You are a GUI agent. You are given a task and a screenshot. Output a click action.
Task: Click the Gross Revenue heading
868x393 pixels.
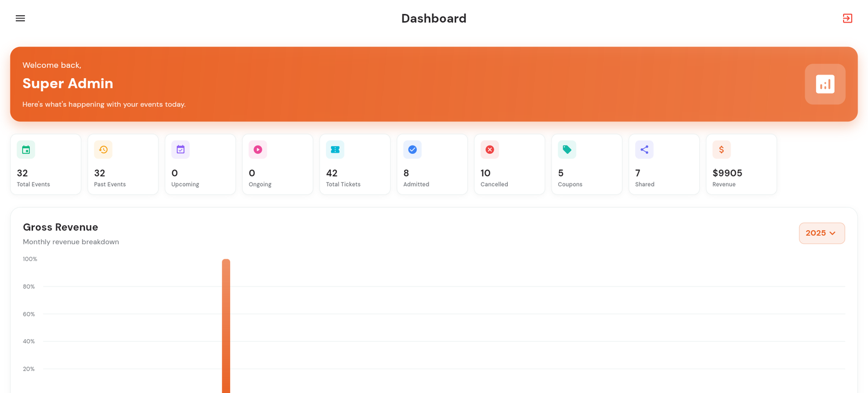pyautogui.click(x=60, y=227)
